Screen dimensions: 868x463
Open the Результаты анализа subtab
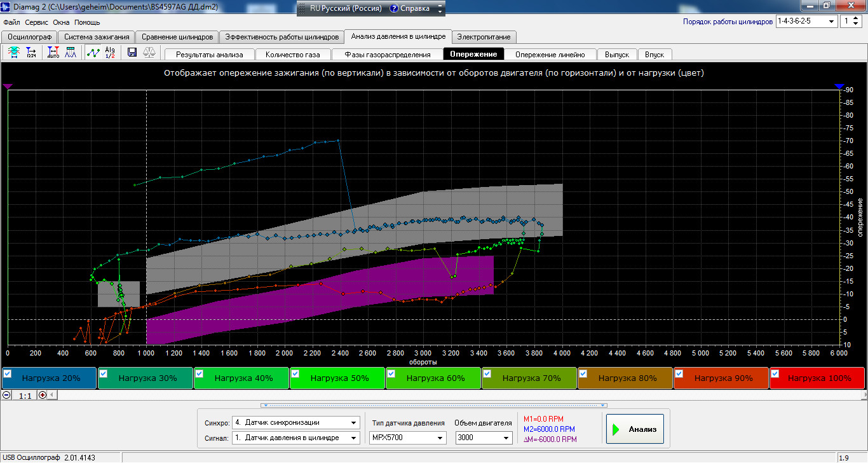pos(210,55)
